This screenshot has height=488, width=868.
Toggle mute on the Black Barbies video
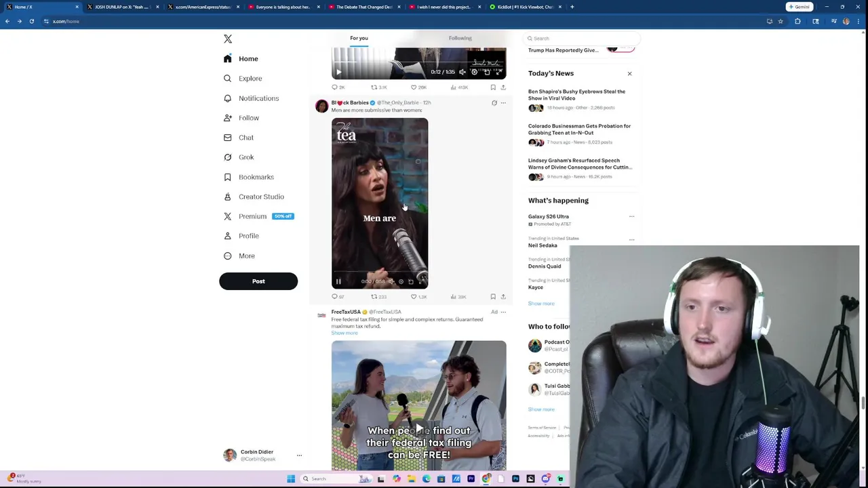click(x=391, y=281)
